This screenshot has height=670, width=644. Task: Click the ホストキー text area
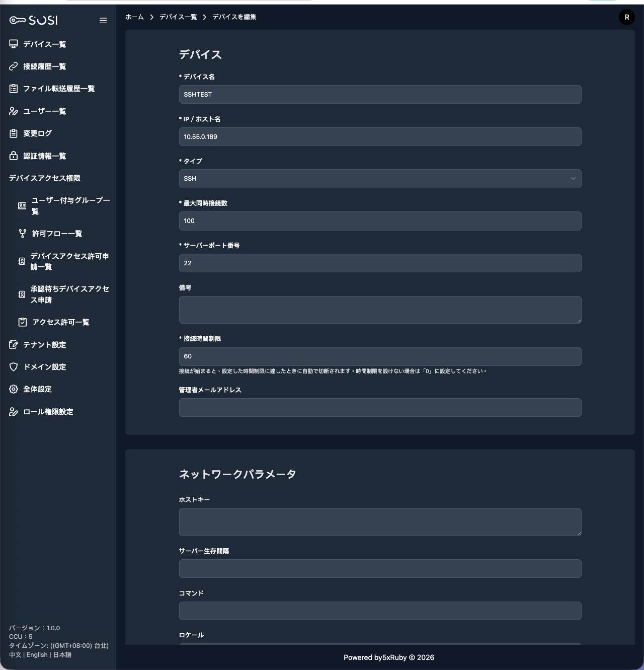[x=380, y=522]
